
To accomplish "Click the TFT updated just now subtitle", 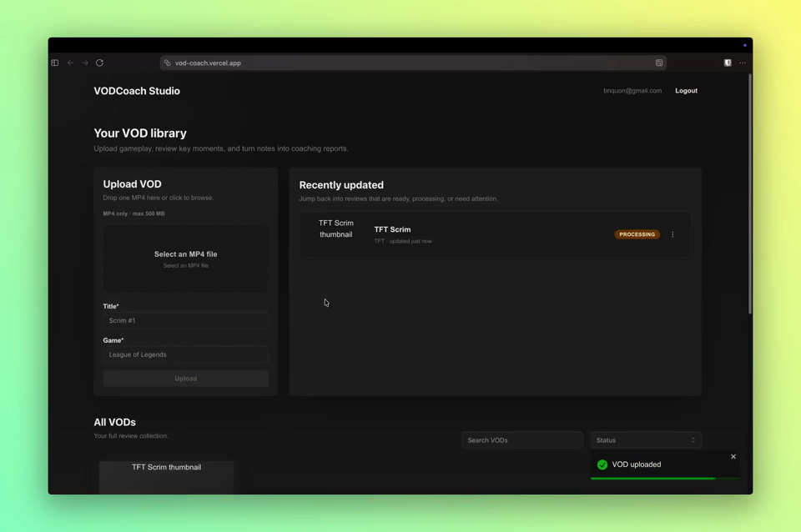I will (403, 241).
